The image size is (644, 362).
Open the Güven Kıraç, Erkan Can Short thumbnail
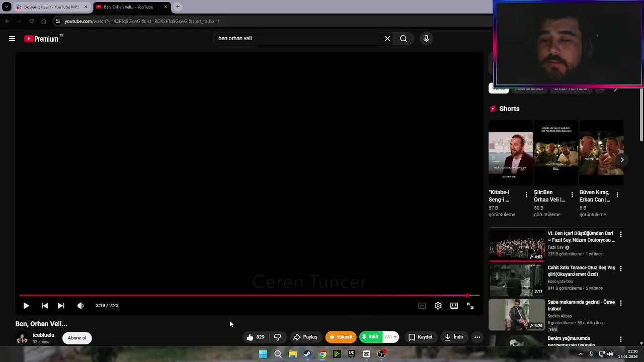601,153
